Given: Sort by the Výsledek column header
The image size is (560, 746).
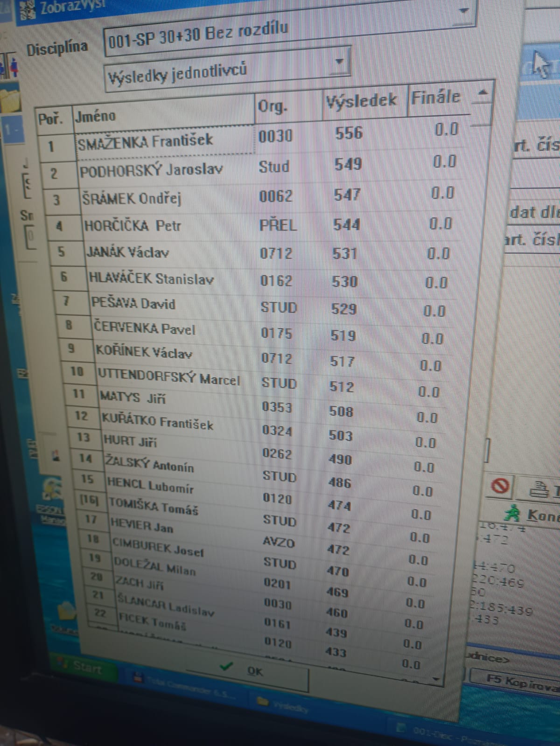Looking at the screenshot, I should click(365, 101).
